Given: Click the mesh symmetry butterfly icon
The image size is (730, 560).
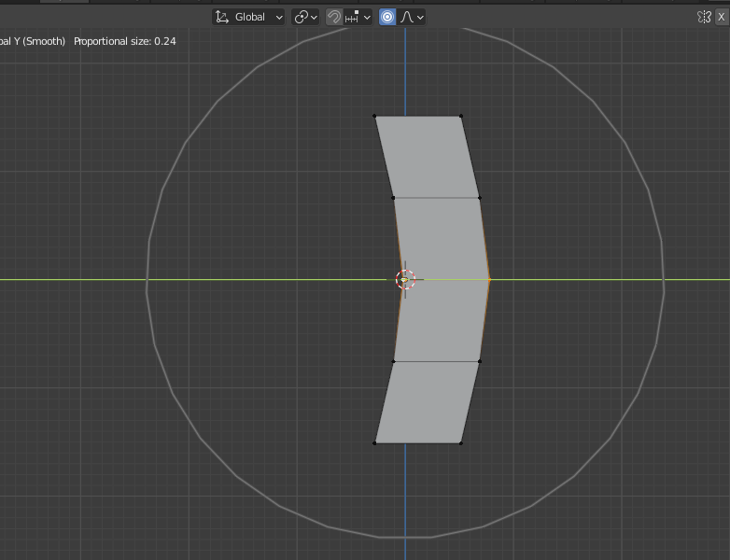Looking at the screenshot, I should click(x=704, y=17).
